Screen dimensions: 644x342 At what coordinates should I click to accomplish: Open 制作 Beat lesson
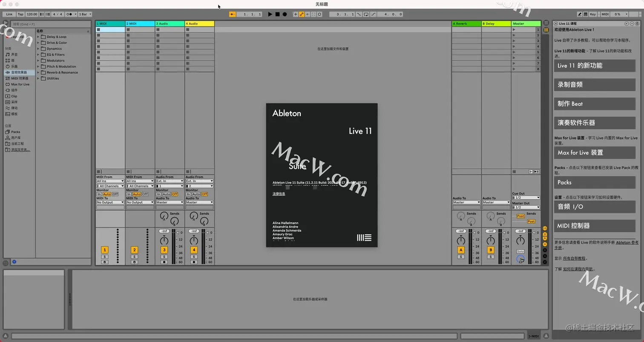coord(595,103)
